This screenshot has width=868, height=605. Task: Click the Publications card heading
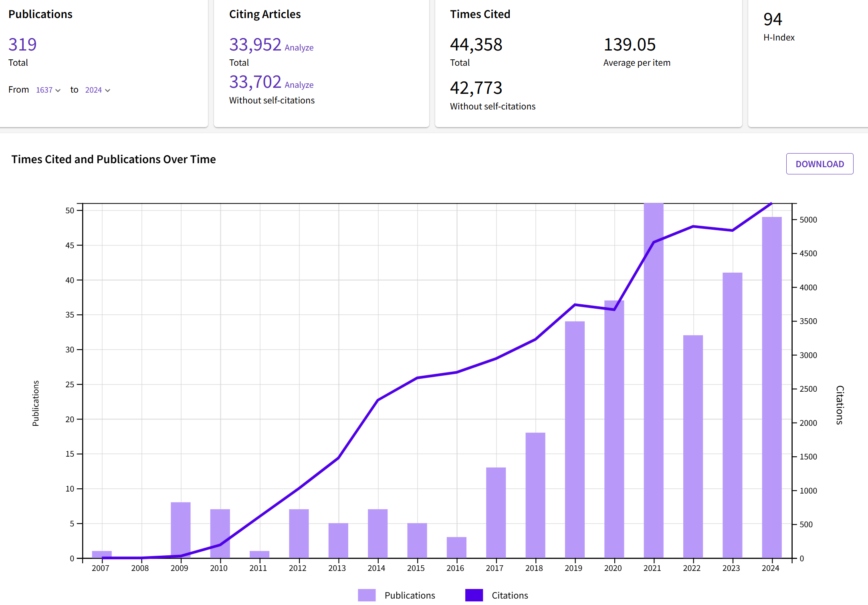(x=40, y=14)
